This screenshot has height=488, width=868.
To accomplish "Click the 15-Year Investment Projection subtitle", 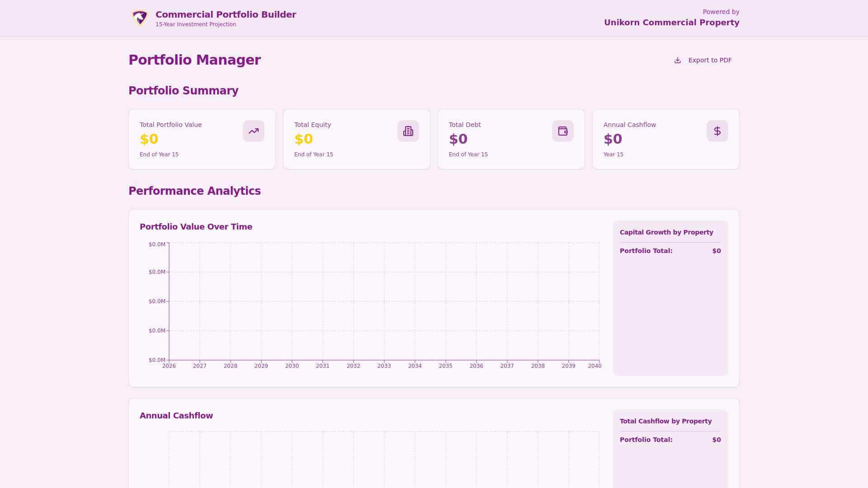I will coord(196,24).
